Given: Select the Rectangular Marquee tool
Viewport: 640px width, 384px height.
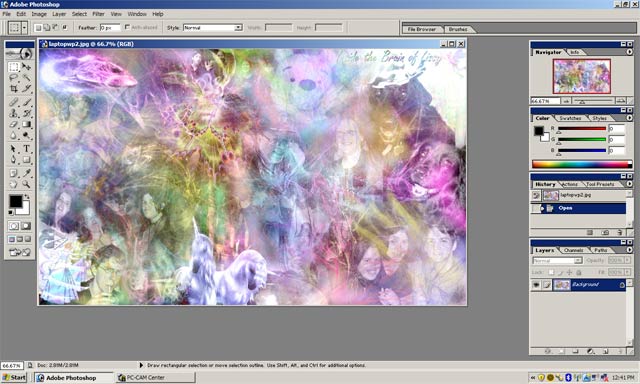Looking at the screenshot, I should pos(13,67).
